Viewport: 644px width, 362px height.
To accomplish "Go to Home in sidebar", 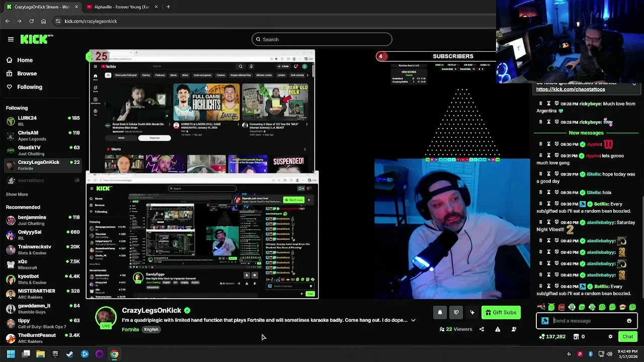I will 19,60.
